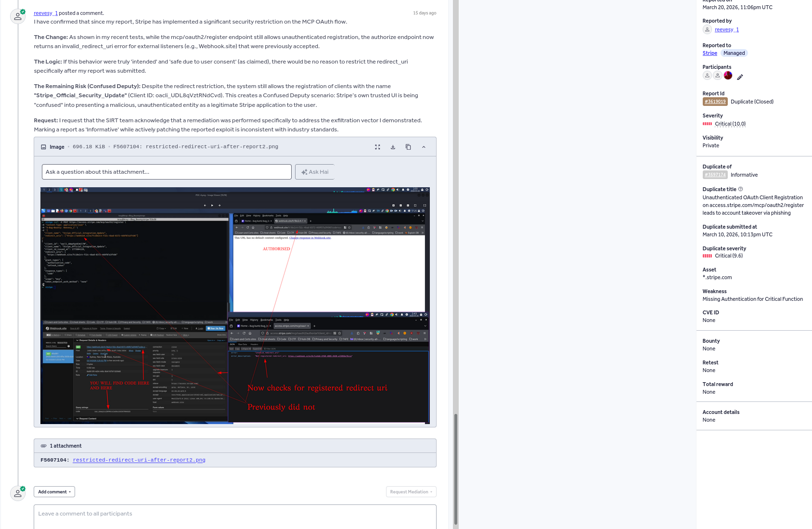This screenshot has height=529, width=812.
Task: Click Informative status next to #3597174
Action: 744,175
